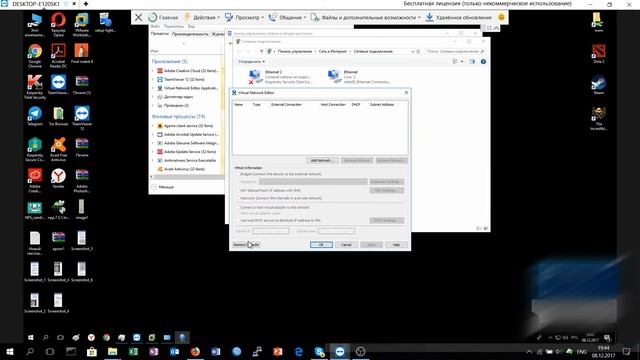640x360 pixels.
Task: Select Steam desktop icon
Action: 599,85
